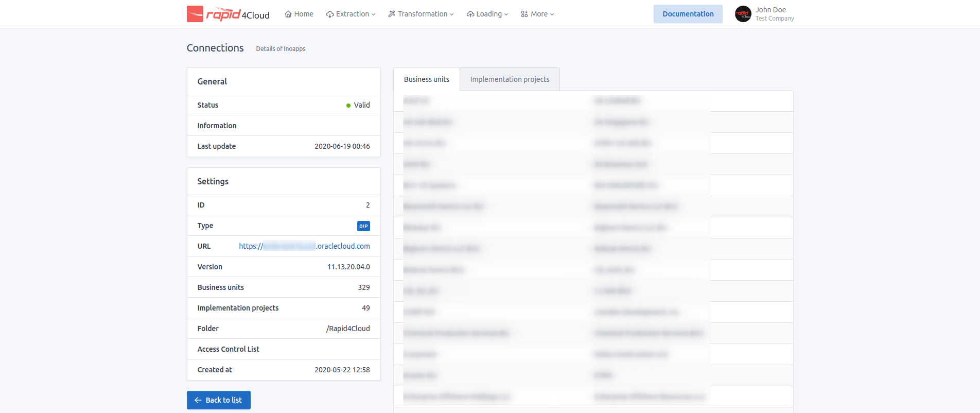Click the Version row label
This screenshot has width=980, height=413.
[210, 267]
